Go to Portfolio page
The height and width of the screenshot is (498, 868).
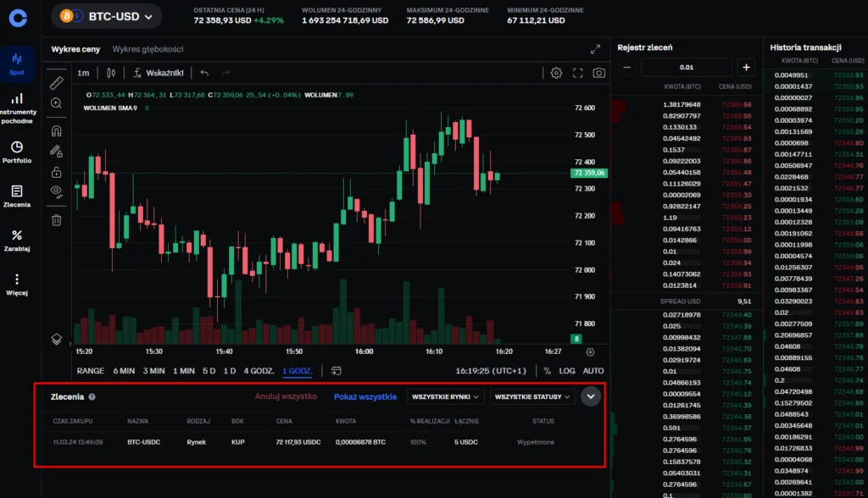coord(17,152)
